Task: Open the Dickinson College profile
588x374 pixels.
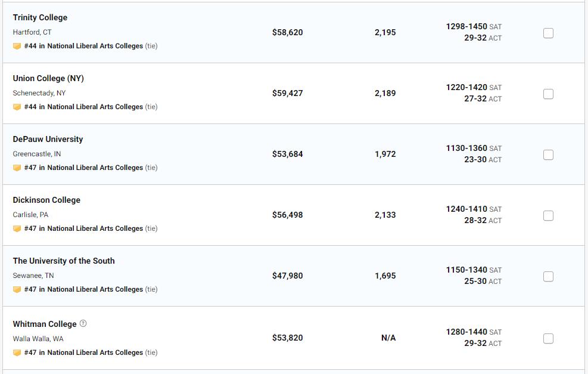Action: 46,200
